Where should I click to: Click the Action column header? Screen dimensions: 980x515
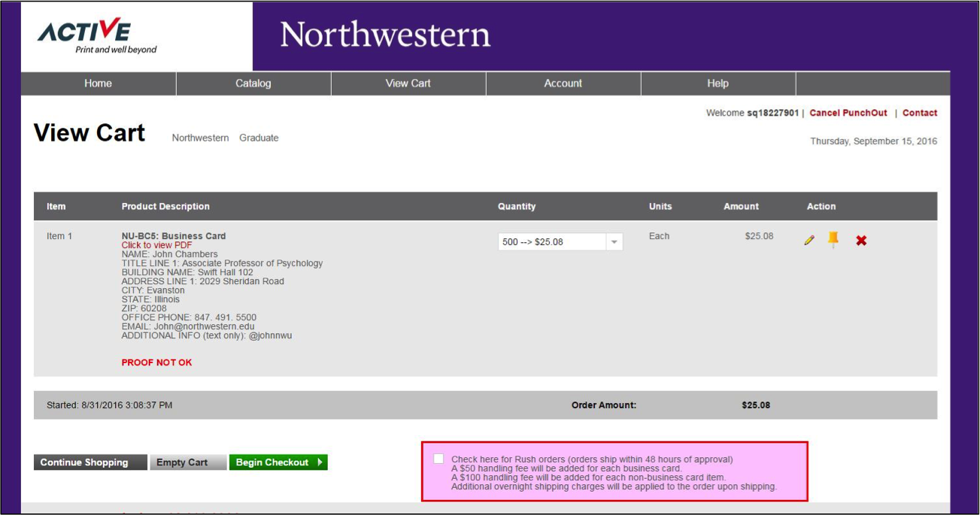(x=821, y=207)
